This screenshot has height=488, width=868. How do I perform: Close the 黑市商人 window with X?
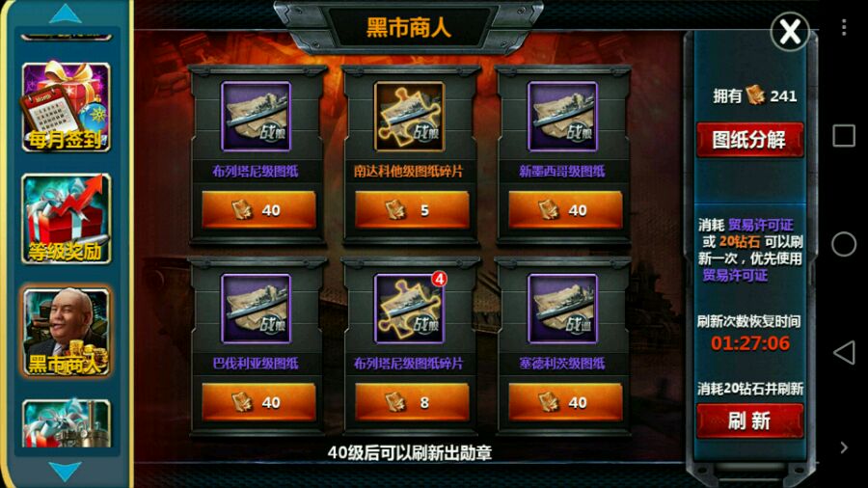click(790, 32)
